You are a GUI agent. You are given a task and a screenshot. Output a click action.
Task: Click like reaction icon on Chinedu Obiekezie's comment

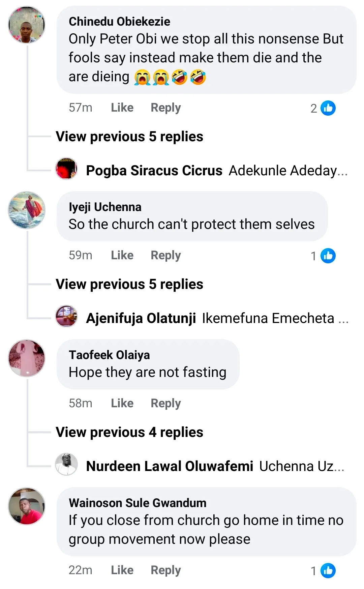click(328, 108)
